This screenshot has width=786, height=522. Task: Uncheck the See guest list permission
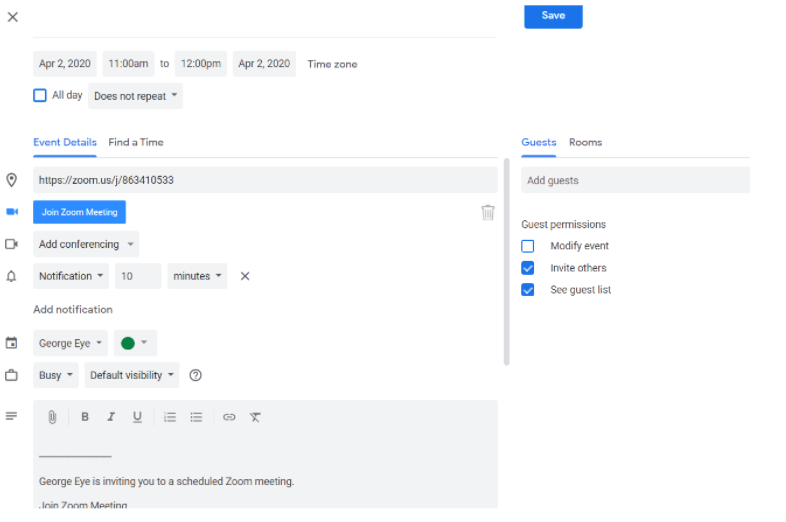528,290
